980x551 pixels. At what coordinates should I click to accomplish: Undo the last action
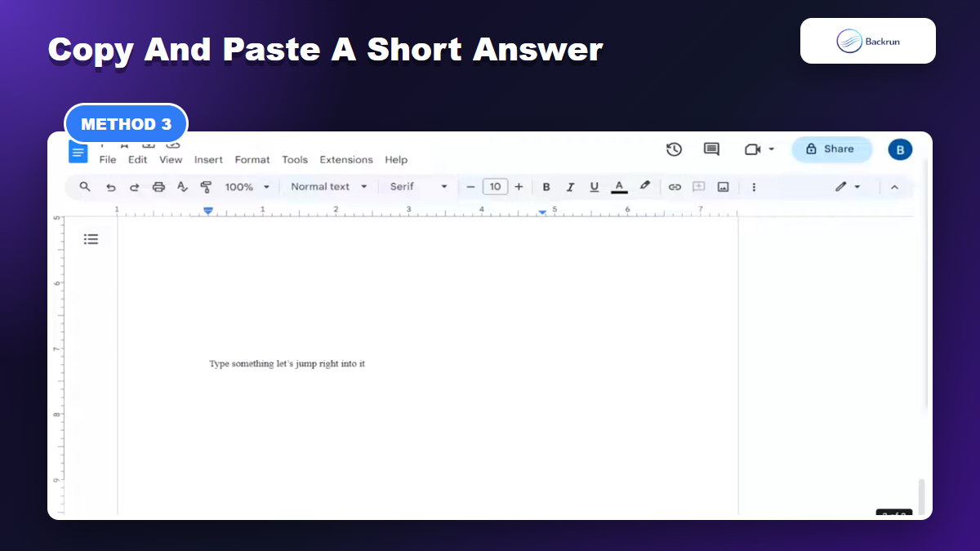[110, 187]
